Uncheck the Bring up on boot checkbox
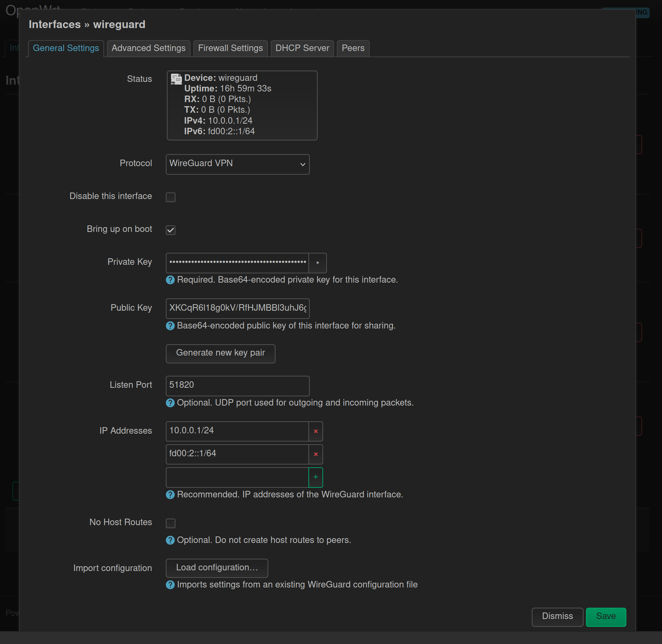 [x=171, y=230]
